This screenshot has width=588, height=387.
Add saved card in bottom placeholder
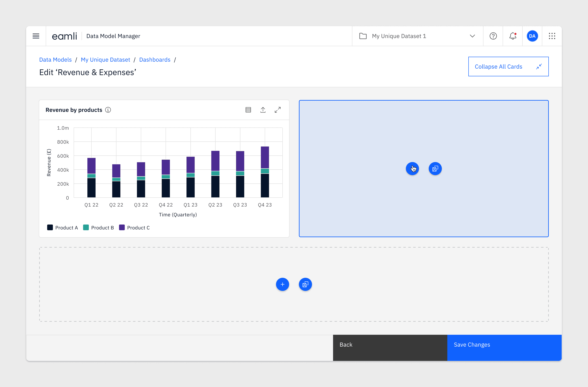point(305,284)
